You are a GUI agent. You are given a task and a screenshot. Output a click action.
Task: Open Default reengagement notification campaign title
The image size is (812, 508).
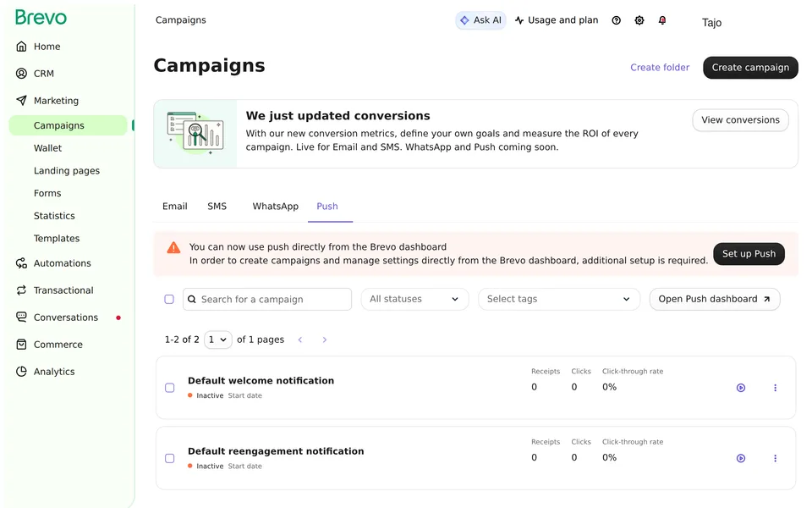(x=276, y=451)
